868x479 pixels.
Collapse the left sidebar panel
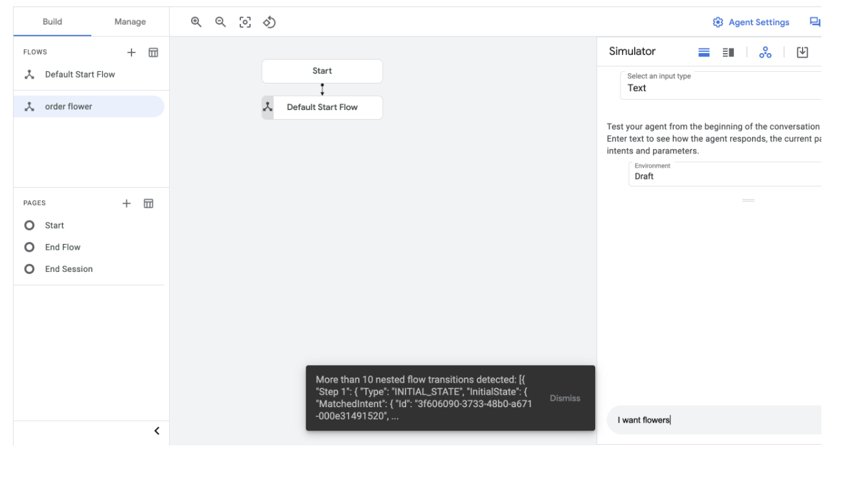pos(157,431)
